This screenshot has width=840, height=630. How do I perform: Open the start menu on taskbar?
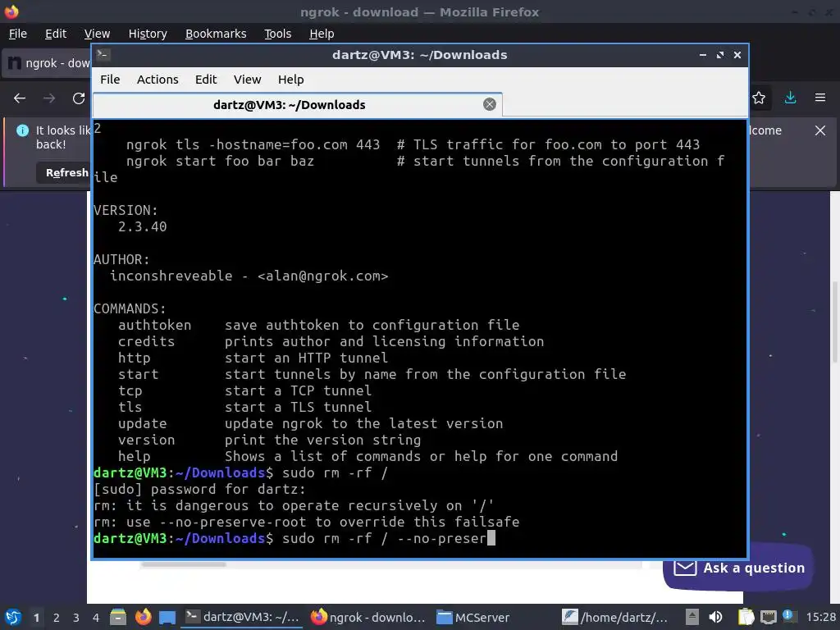(x=13, y=617)
